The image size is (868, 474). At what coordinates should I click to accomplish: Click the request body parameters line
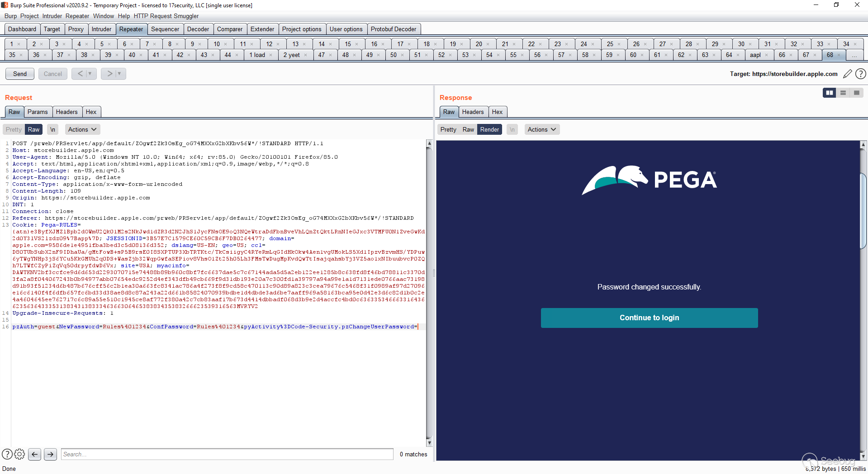point(215,327)
